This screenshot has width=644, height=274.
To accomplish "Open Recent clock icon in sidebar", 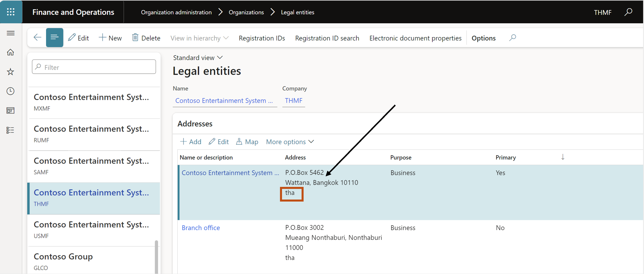I will point(11,91).
